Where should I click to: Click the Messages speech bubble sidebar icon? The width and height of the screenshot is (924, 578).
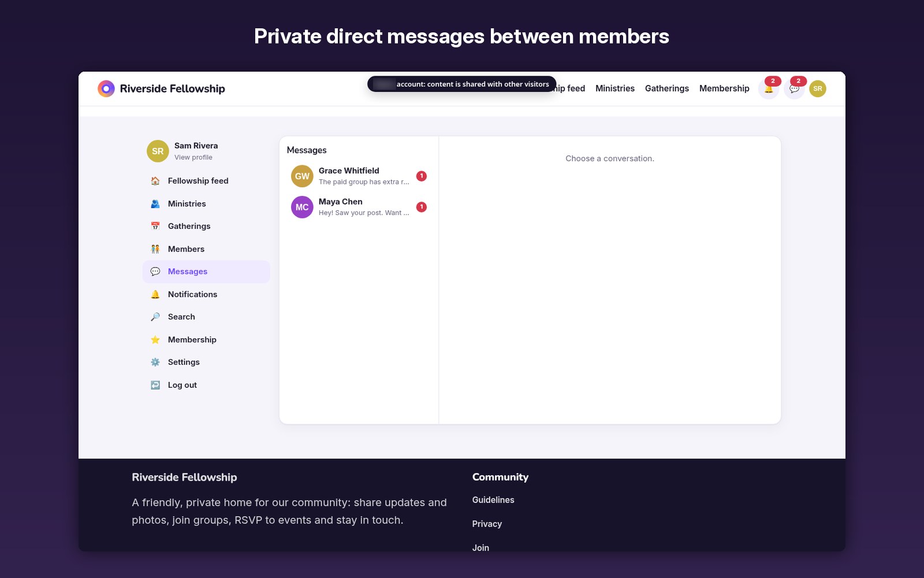click(155, 272)
